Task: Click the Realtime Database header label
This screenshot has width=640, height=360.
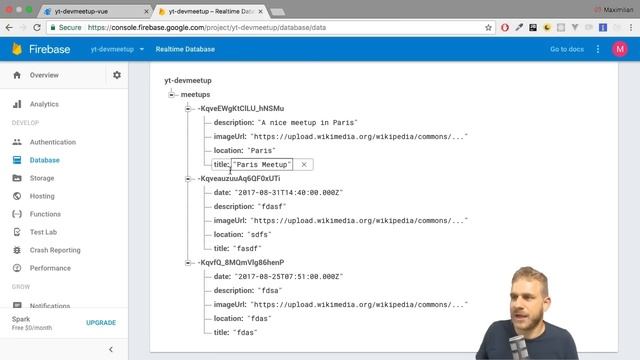Action: pyautogui.click(x=185, y=49)
